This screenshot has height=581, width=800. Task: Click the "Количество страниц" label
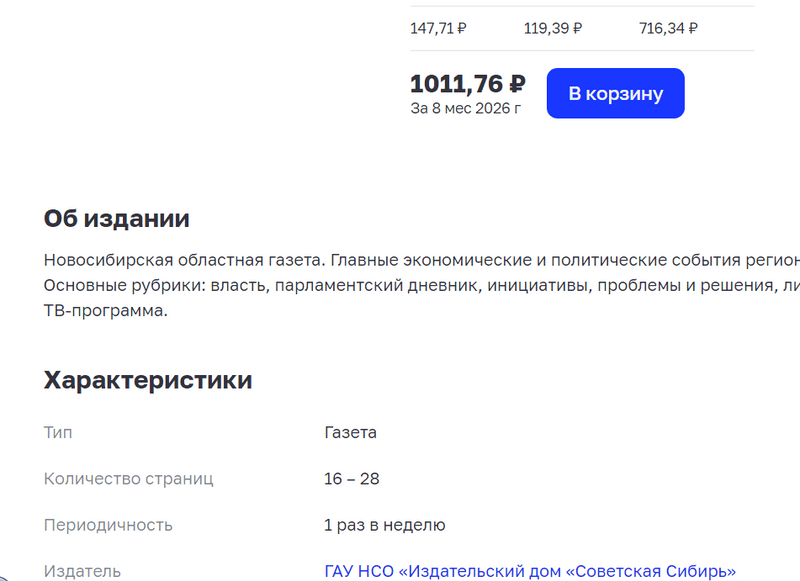point(128,479)
